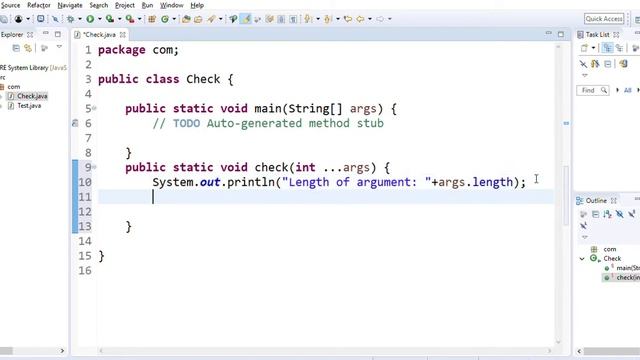
Task: Click the Quick Access search field
Action: pos(604,19)
